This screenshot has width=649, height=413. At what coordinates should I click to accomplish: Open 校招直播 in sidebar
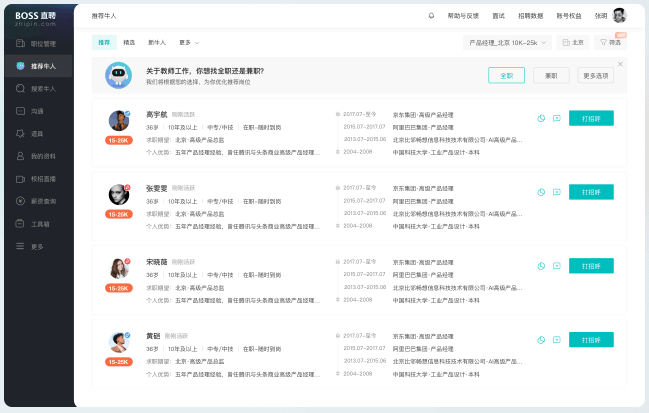(36, 179)
